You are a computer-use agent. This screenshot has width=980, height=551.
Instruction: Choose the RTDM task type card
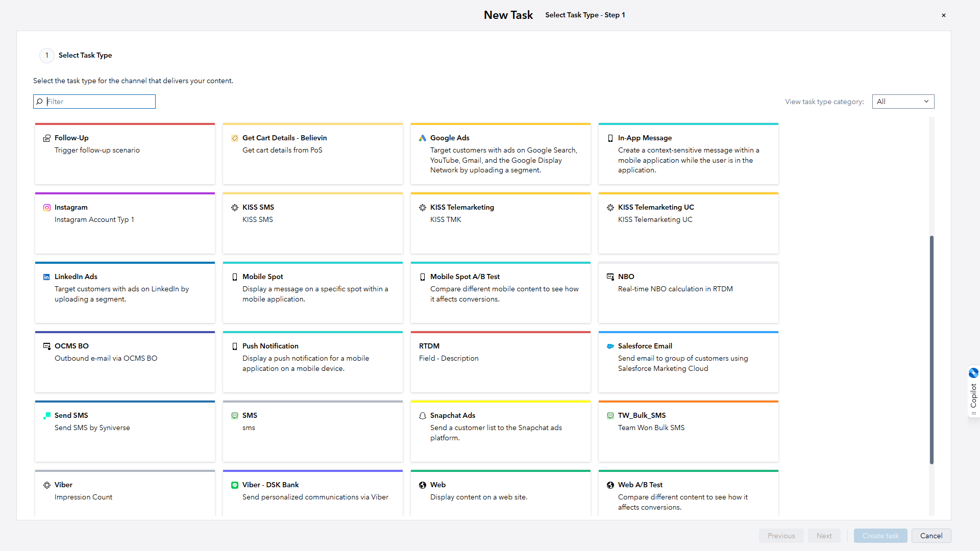(500, 362)
